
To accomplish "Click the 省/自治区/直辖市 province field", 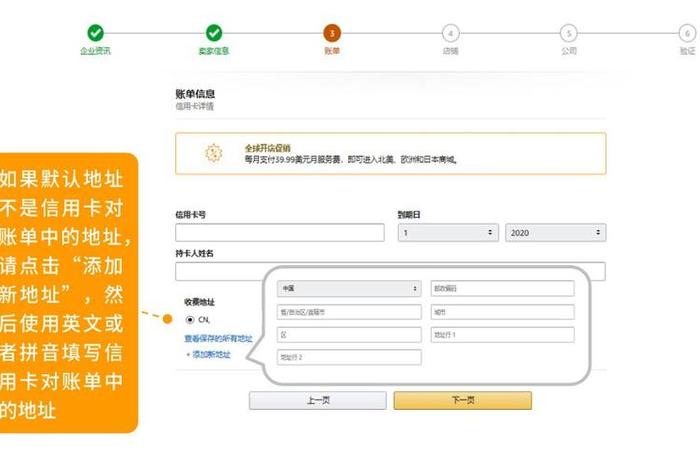I will click(349, 312).
